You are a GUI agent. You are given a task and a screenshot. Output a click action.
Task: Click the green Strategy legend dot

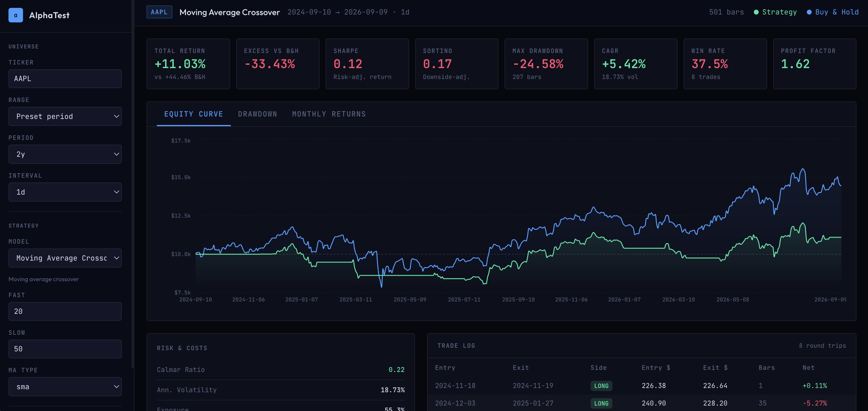[x=756, y=12]
